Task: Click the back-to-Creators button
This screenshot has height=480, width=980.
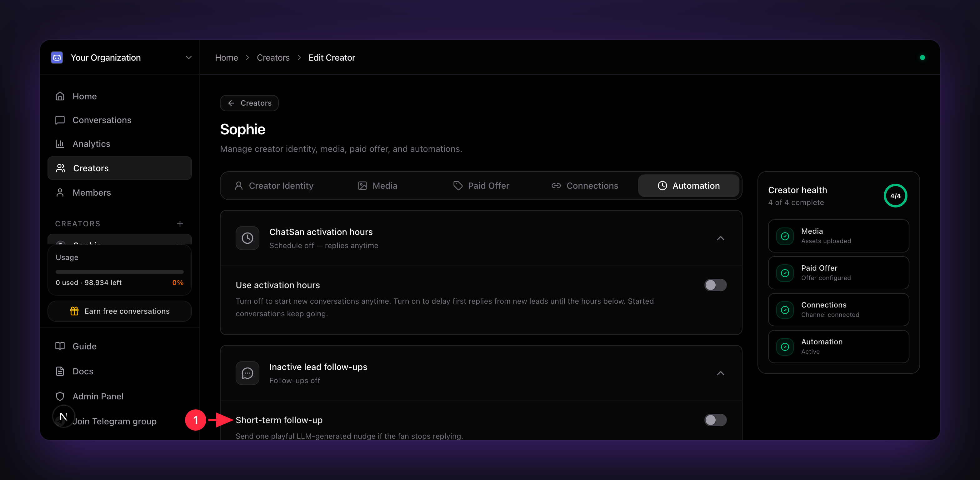Action: click(x=249, y=103)
